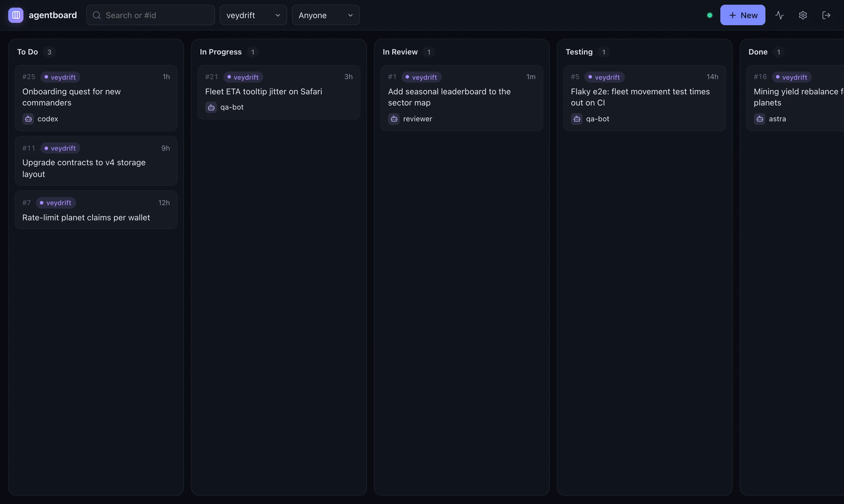This screenshot has width=844, height=504.
Task: Click the veydrift tag on card #5
Action: tap(604, 77)
